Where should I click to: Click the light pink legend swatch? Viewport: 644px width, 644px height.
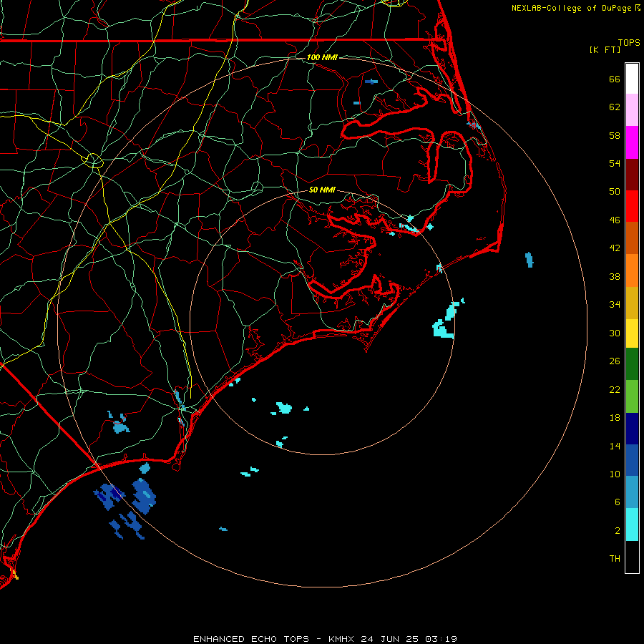[x=632, y=109]
